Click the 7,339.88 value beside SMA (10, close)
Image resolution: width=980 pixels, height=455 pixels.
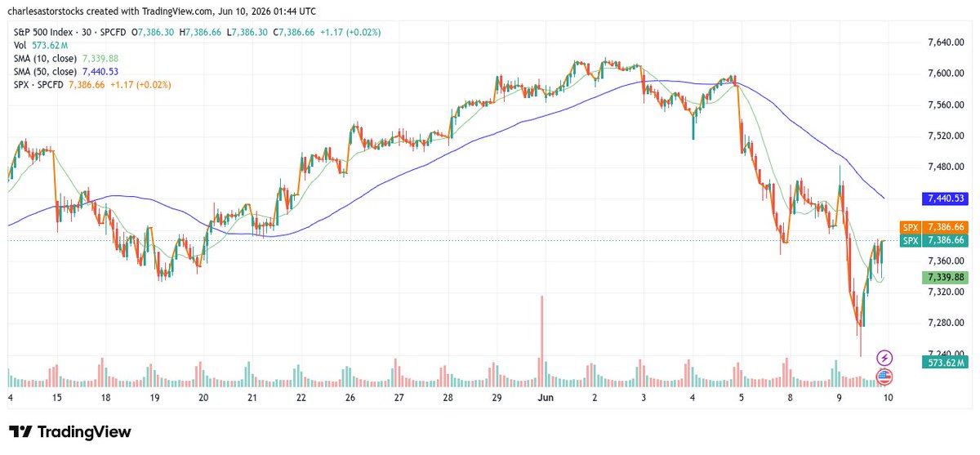point(100,58)
